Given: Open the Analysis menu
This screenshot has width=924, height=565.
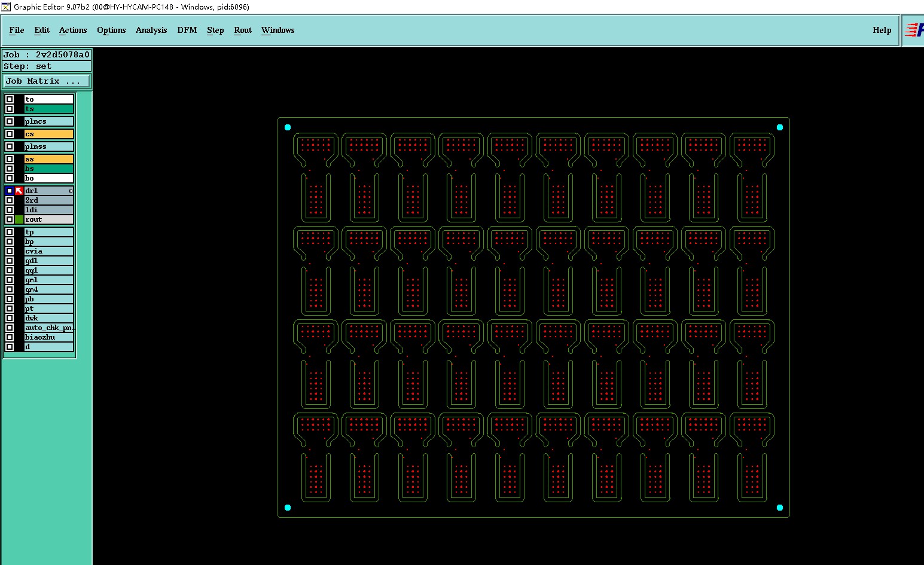Looking at the screenshot, I should [151, 30].
